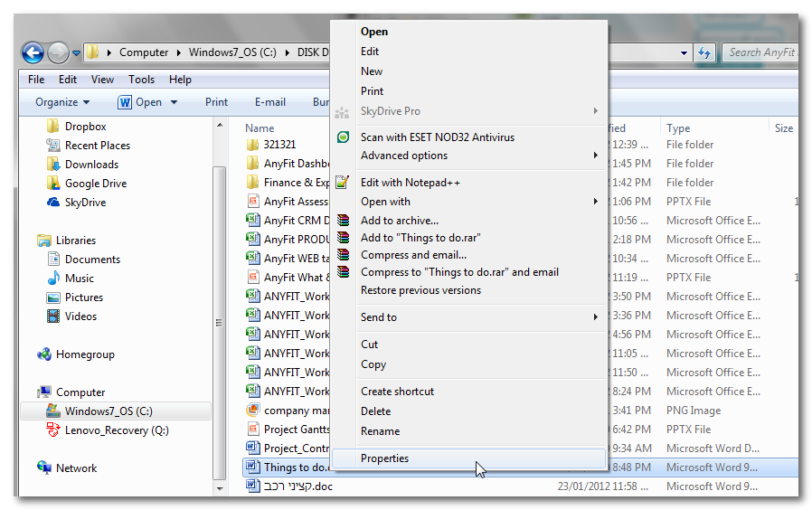
Task: Click the ESET NOD32 scan icon
Action: click(343, 137)
